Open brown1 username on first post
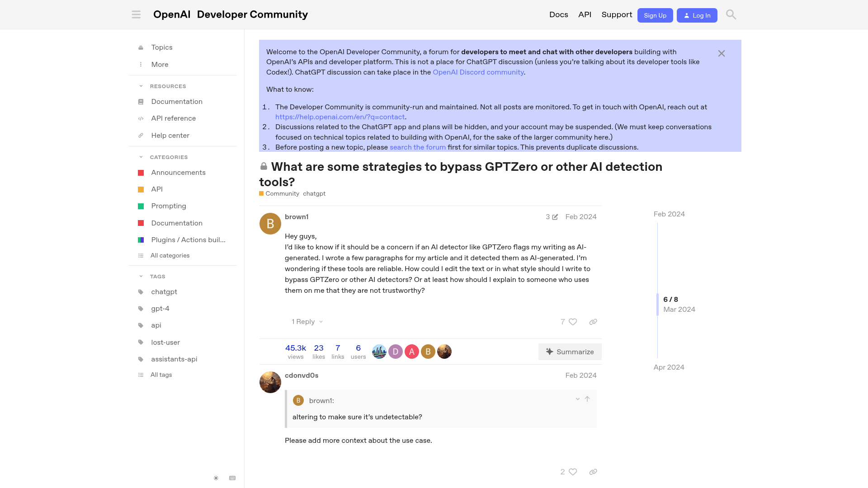Screen dimensions: 868x488 click(297, 217)
